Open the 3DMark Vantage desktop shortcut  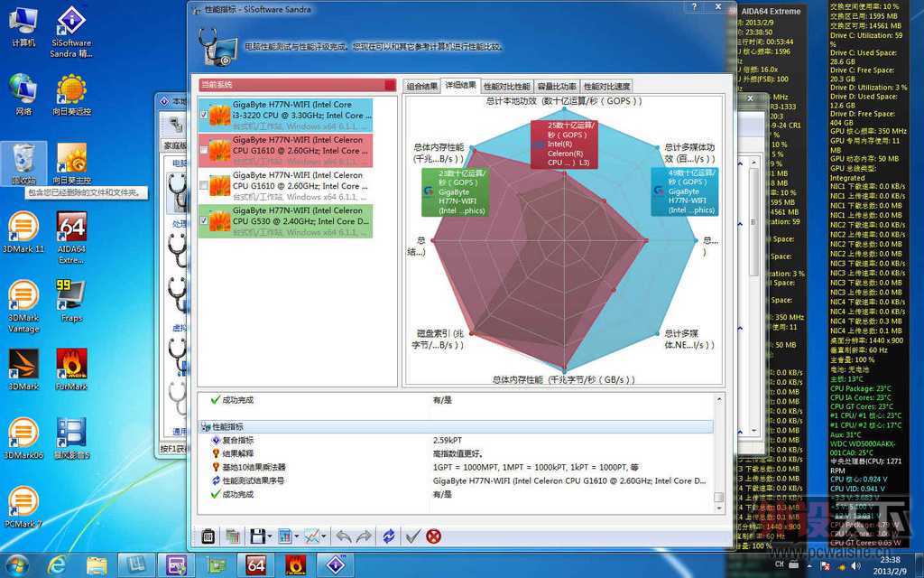(x=23, y=307)
